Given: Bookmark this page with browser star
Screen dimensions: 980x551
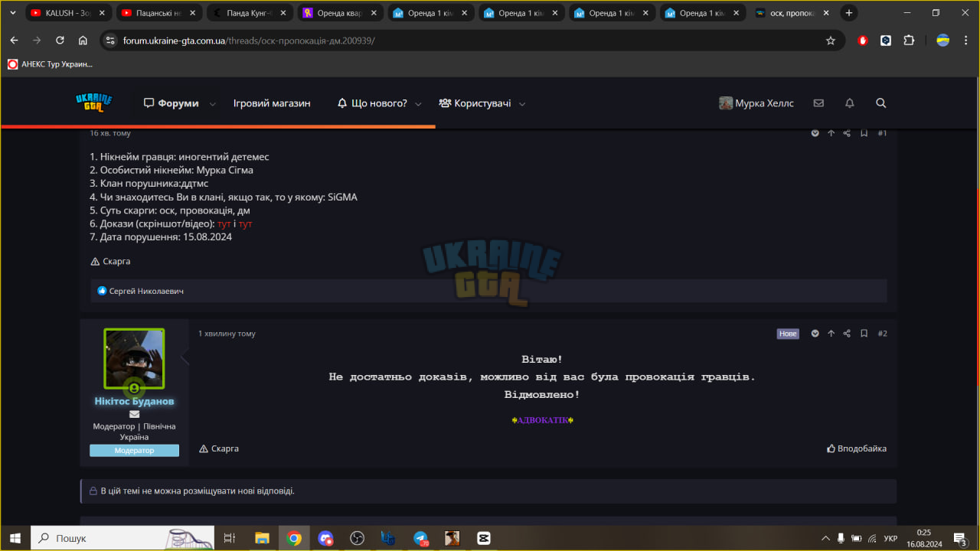Looking at the screenshot, I should pyautogui.click(x=831, y=41).
